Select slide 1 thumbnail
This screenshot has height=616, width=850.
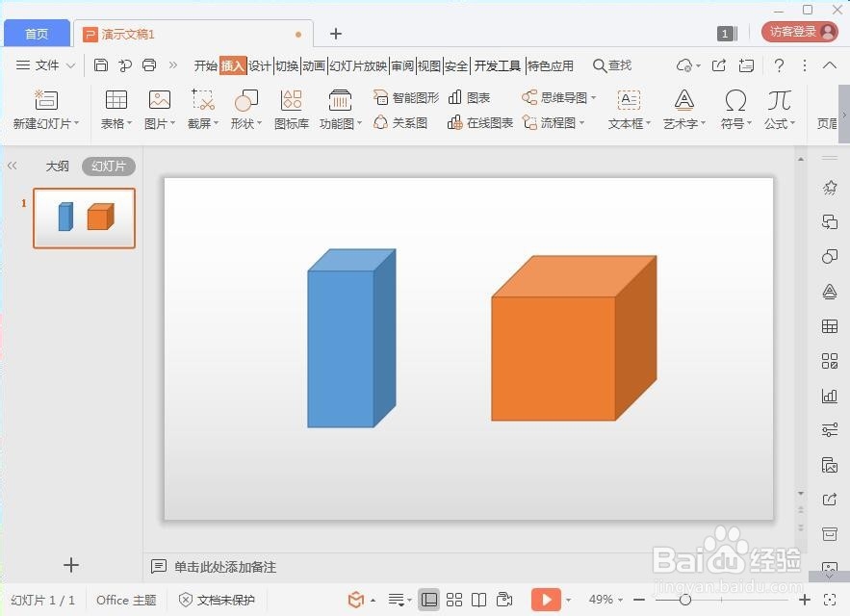tap(84, 218)
